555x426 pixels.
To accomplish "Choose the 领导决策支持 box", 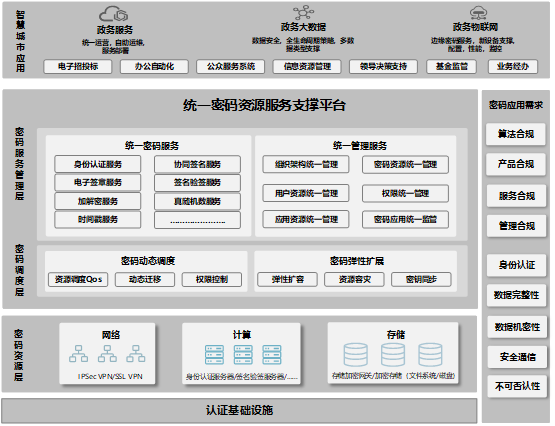I will click(383, 67).
